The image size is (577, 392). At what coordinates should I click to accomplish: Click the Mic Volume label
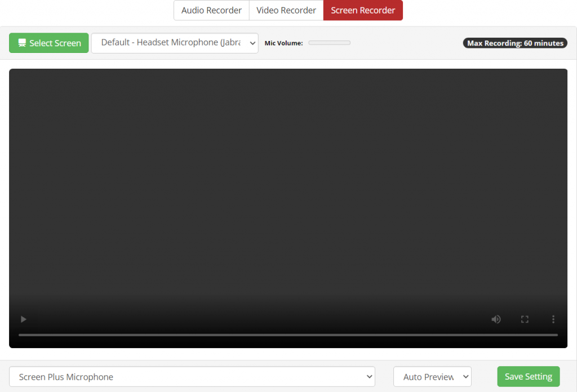[x=284, y=43]
